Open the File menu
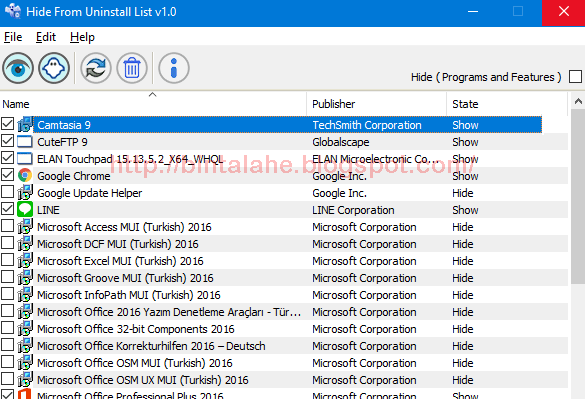Screen dimensions: 585x399 pyautogui.click(x=13, y=37)
